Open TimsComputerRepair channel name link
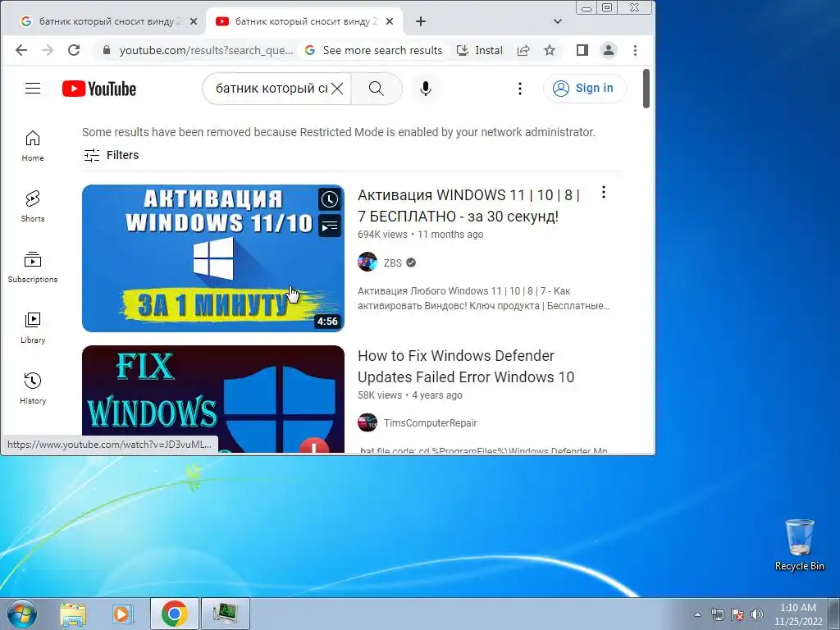The image size is (840, 630). point(430,423)
